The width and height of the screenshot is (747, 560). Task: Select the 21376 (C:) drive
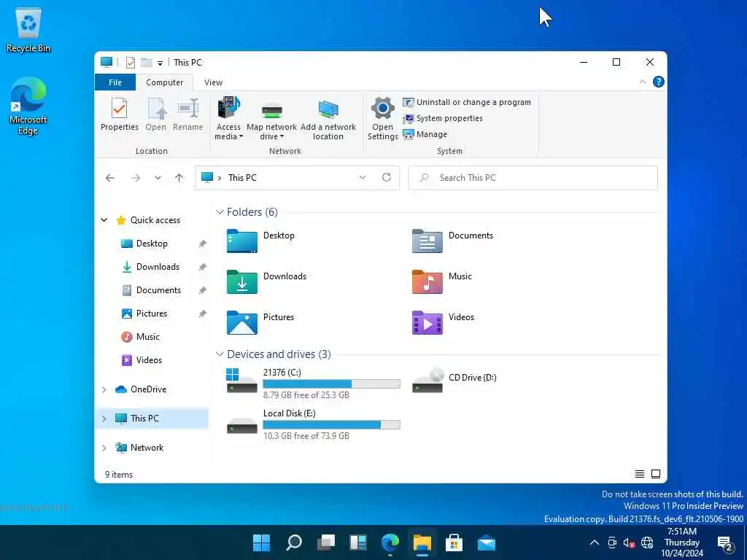pyautogui.click(x=313, y=383)
